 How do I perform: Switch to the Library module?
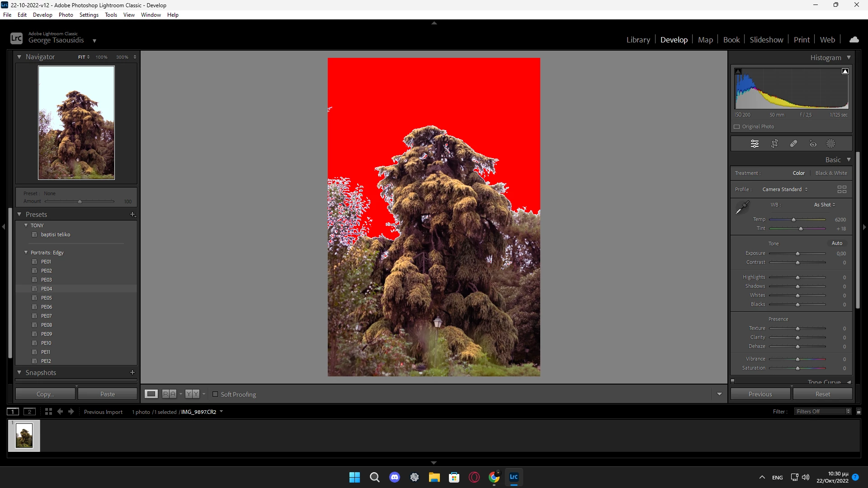pyautogui.click(x=638, y=40)
